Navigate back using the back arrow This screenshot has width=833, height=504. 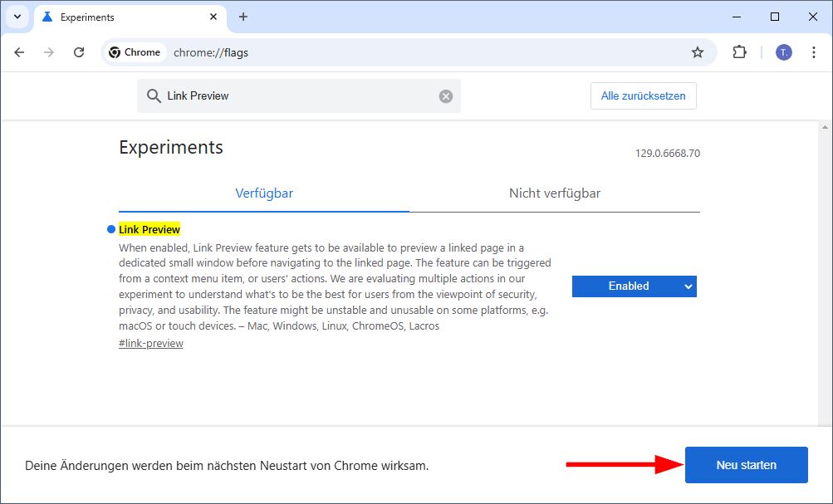coord(19,51)
